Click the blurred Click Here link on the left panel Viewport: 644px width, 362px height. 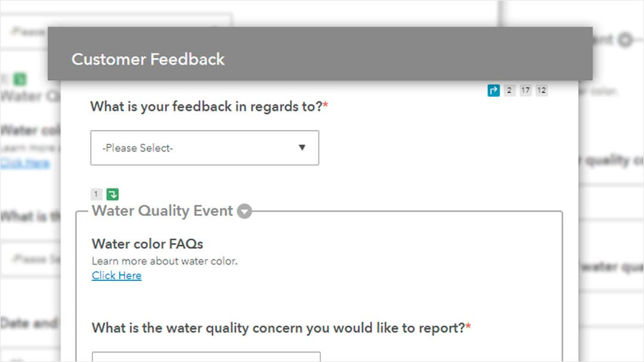25,163
